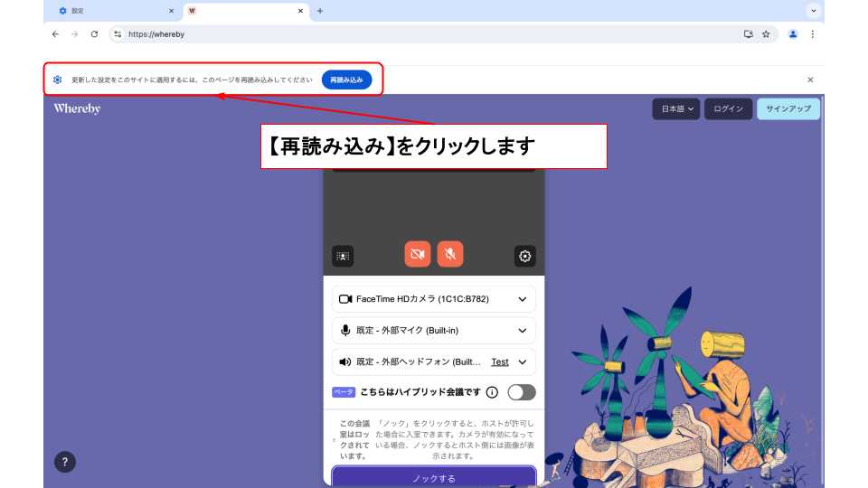Enable the hybrid meeting toggle switch
Image resolution: width=868 pixels, height=488 pixels.
(522, 392)
